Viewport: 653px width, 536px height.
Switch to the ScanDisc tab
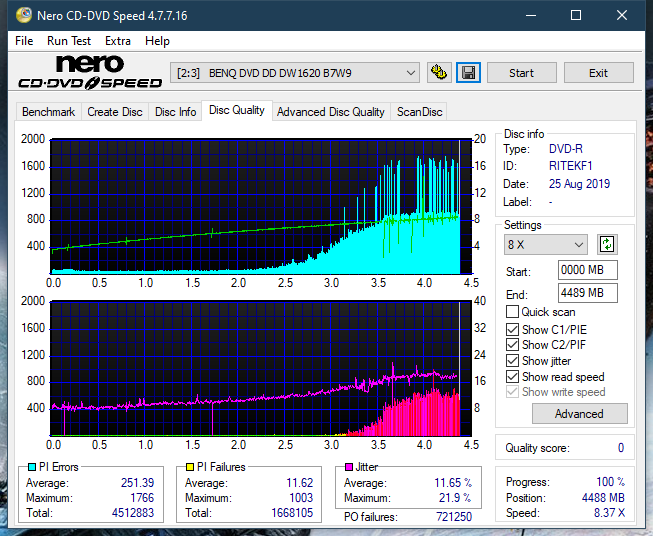(419, 112)
